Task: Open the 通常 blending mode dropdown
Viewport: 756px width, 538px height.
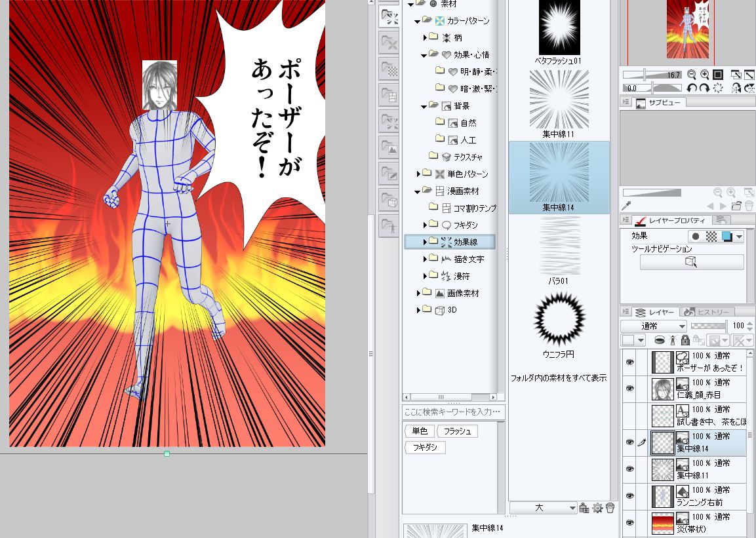Action: tap(654, 326)
